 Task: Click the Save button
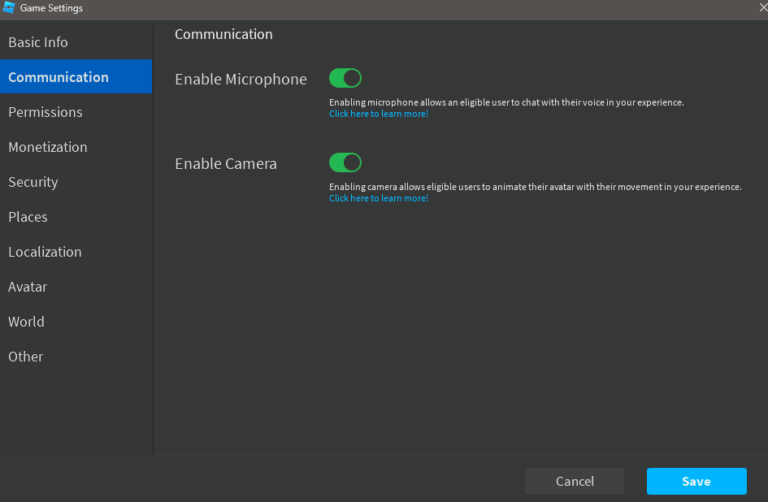(696, 481)
